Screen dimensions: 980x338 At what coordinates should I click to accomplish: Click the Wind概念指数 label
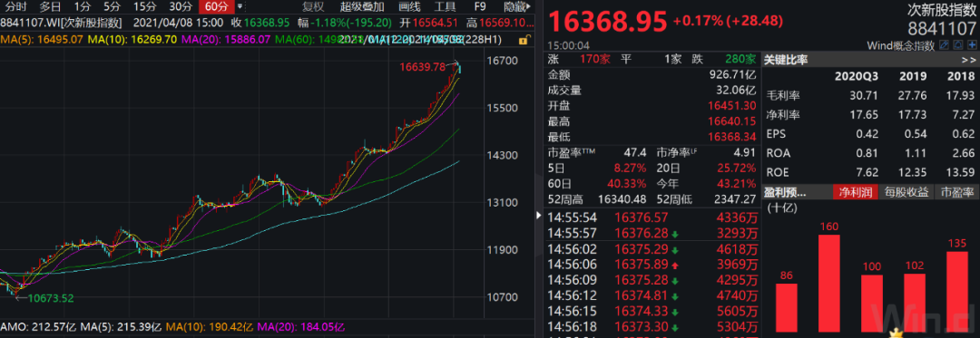pyautogui.click(x=901, y=45)
